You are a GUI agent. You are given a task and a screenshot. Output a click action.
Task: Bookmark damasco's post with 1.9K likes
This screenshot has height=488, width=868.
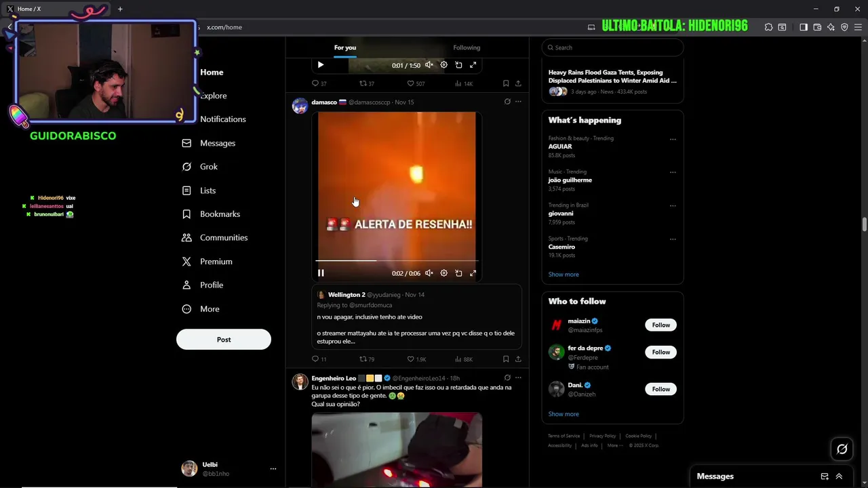tap(506, 359)
